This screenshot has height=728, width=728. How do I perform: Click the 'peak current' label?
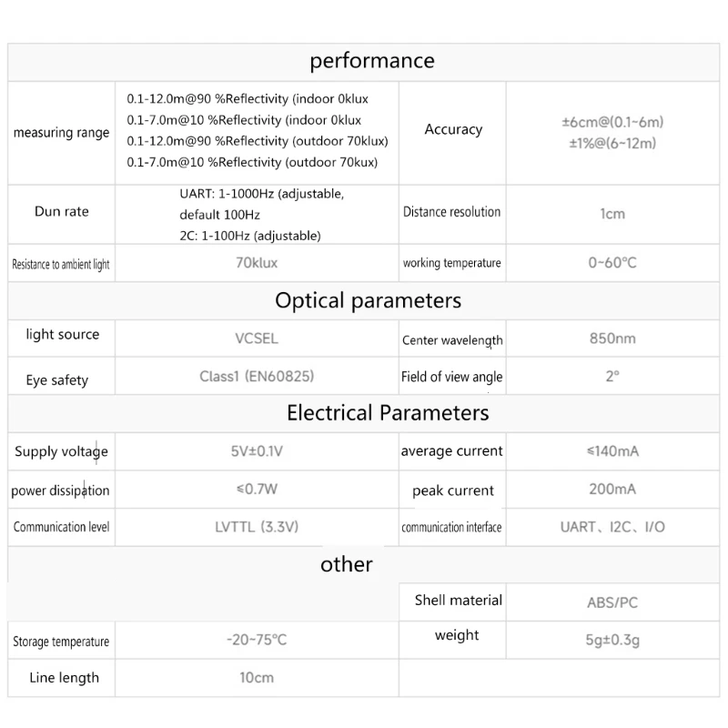pos(452,490)
